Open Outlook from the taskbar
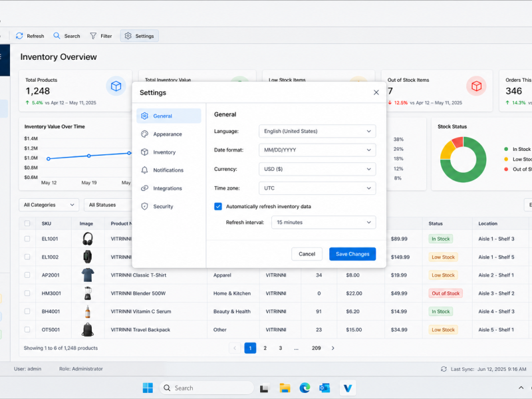The image size is (532, 399). (x=325, y=388)
